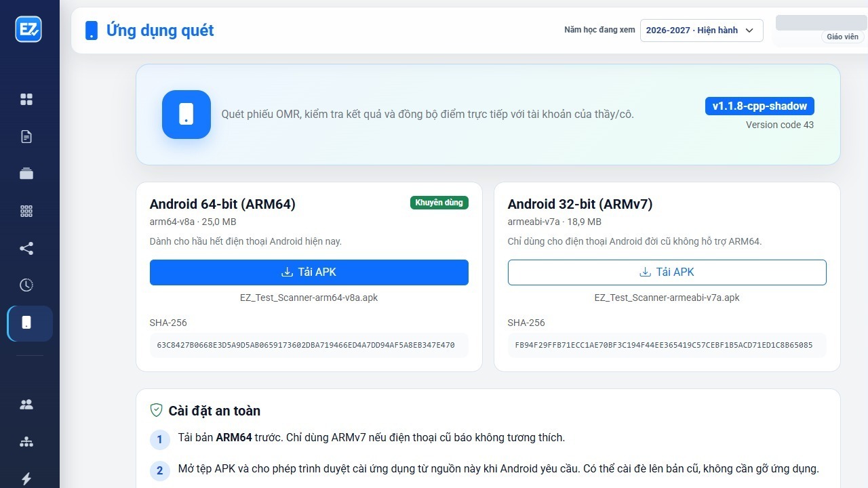Click the arm64-v8a · 25,0 MB text
Viewport: 868px width, 488px height.
[x=193, y=222]
